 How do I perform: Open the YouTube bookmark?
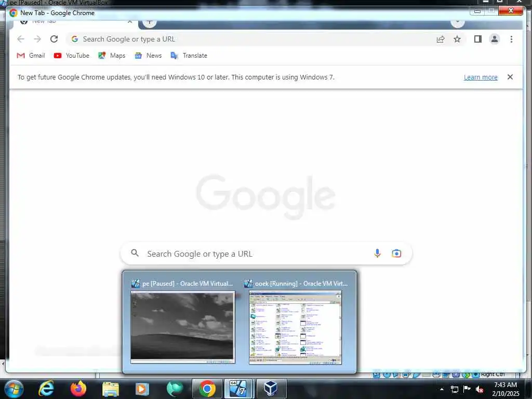(x=72, y=56)
